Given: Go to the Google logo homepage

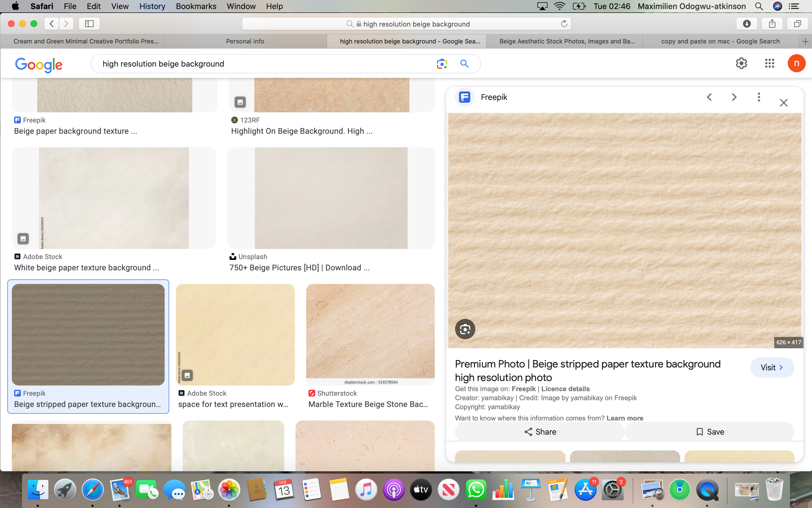Looking at the screenshot, I should tap(39, 65).
